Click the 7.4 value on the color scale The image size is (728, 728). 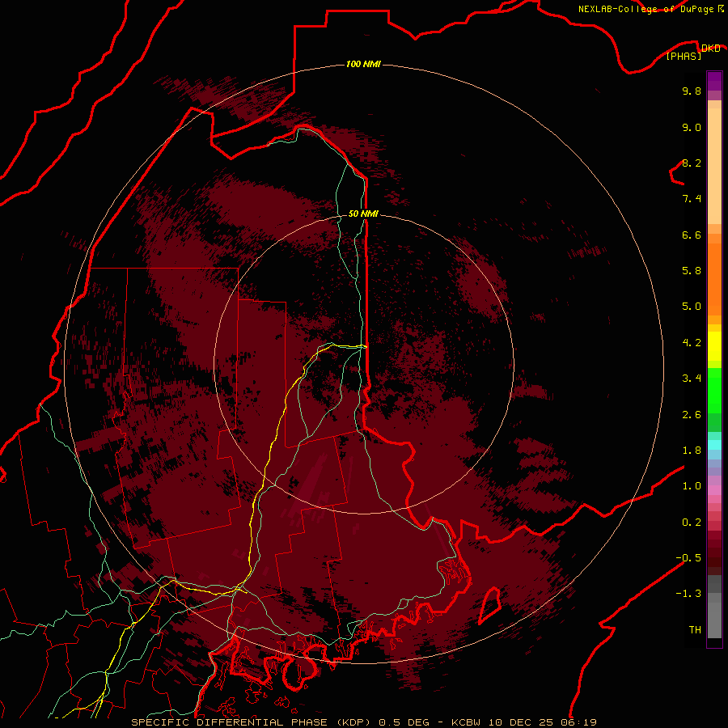click(x=692, y=199)
